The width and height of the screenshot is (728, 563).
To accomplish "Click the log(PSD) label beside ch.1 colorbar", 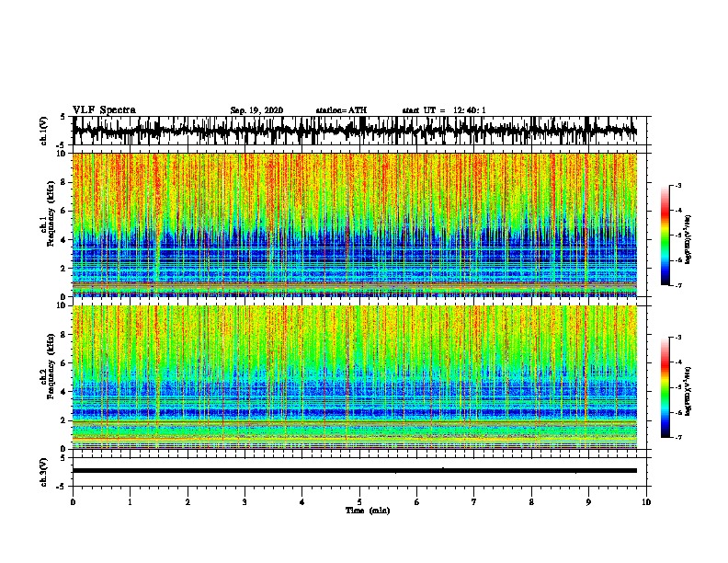I will coord(688,240).
